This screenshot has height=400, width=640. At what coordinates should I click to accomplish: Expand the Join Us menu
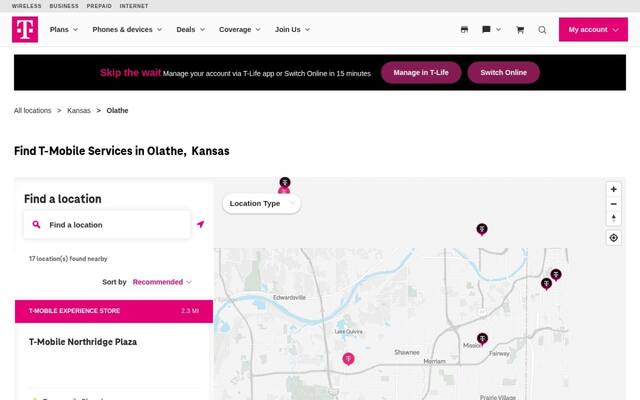coord(292,29)
